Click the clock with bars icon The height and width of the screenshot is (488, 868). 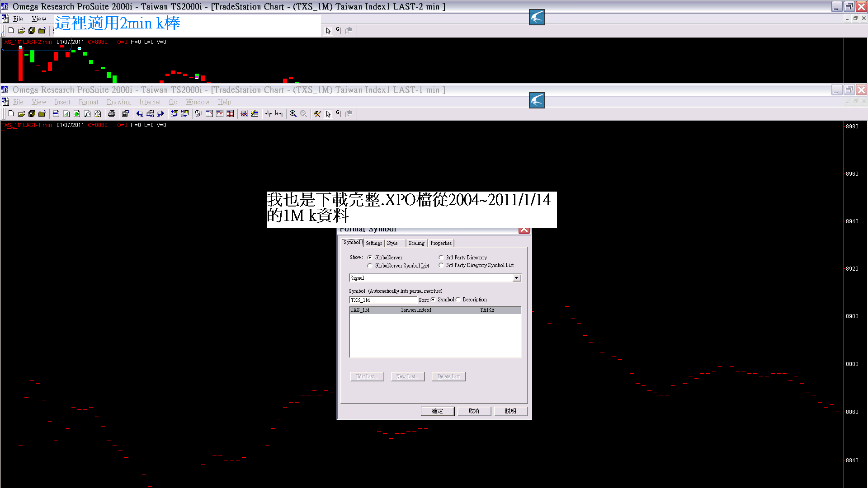pyautogui.click(x=198, y=113)
